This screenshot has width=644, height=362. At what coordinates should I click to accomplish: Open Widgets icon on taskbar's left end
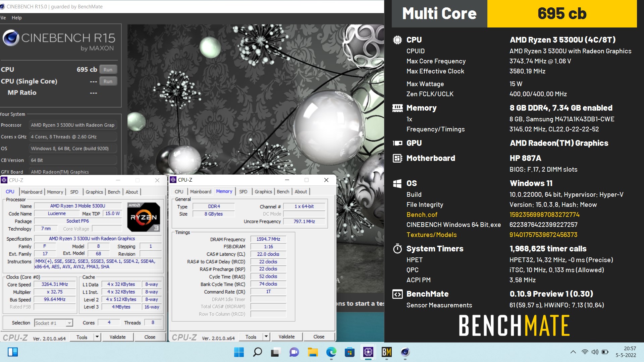[13, 352]
